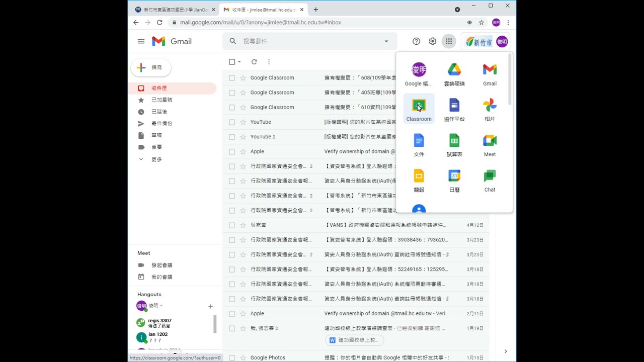Open the 建功國校線上教... Word attachment chip
Screen dimensions: 644x362
coord(355,340)
